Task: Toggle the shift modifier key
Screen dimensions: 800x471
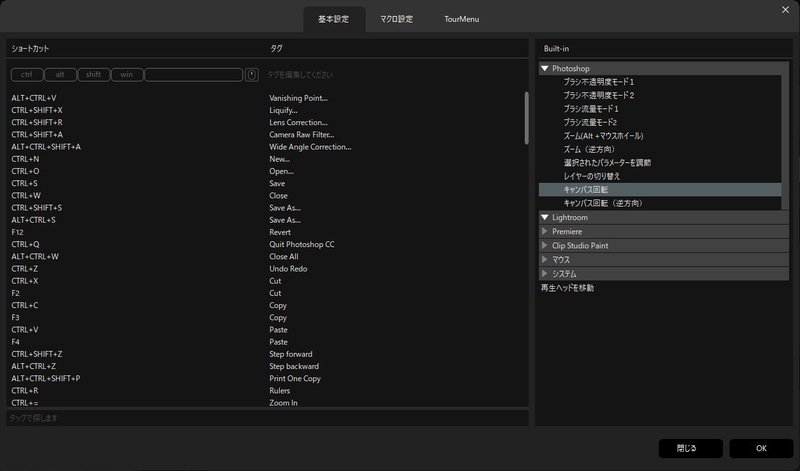Action: point(93,75)
